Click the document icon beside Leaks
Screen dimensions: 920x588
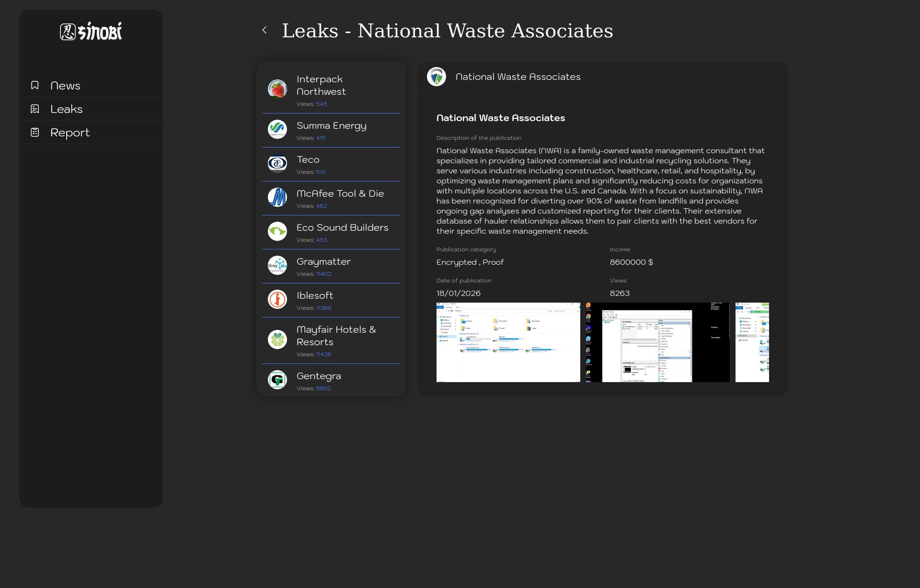pos(35,109)
